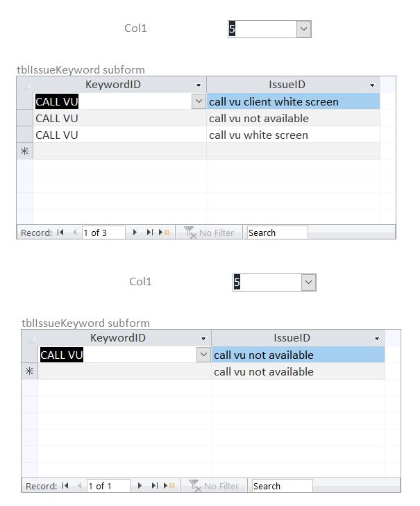
Task: Go to next record in upper subform
Action: pos(135,233)
